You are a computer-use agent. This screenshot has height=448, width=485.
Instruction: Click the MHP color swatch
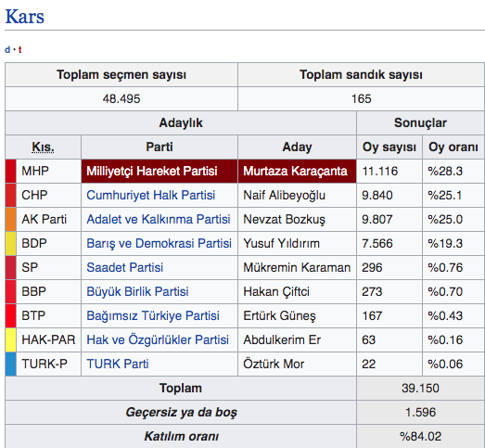click(x=10, y=171)
